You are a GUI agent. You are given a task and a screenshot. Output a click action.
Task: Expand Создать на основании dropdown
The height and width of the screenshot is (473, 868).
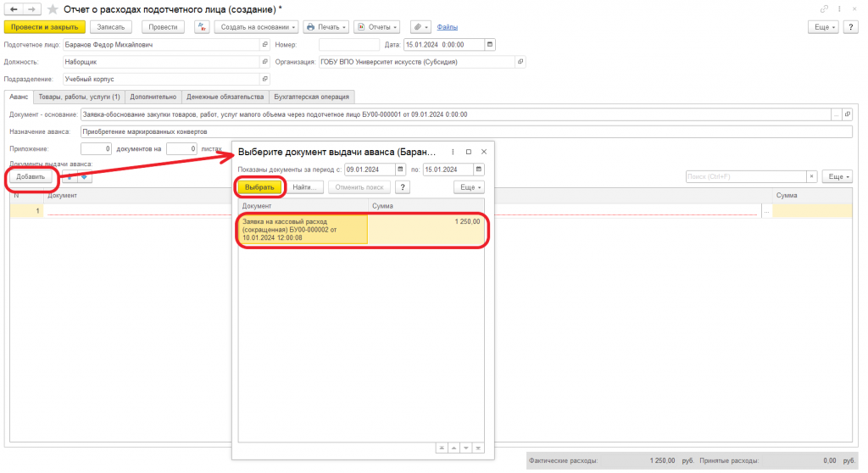click(258, 27)
